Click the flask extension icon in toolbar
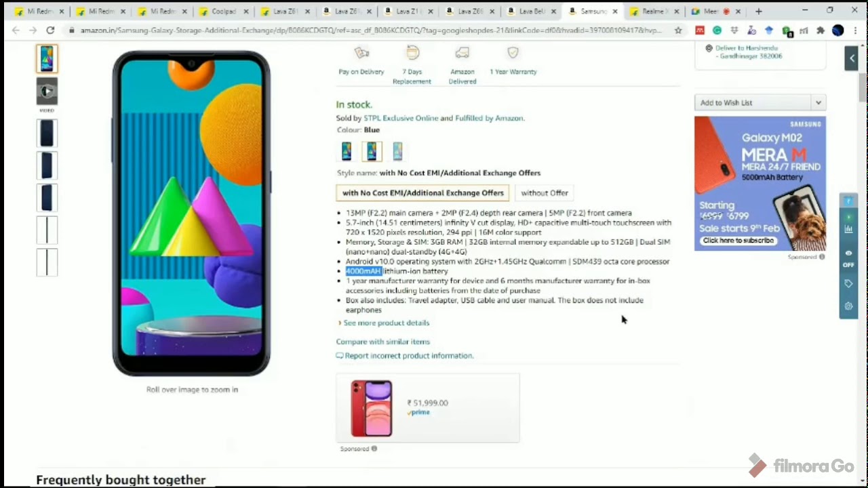The image size is (868, 488). pyautogui.click(x=751, y=30)
